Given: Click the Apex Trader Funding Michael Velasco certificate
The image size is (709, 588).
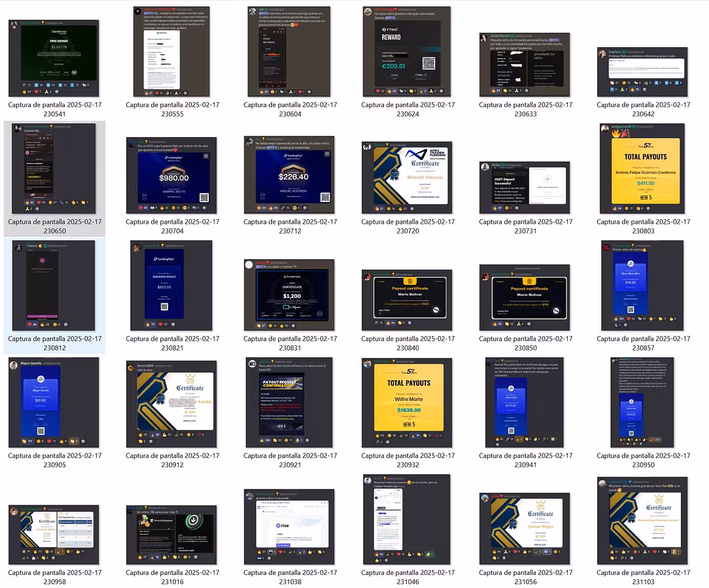Looking at the screenshot, I should coord(407,177).
